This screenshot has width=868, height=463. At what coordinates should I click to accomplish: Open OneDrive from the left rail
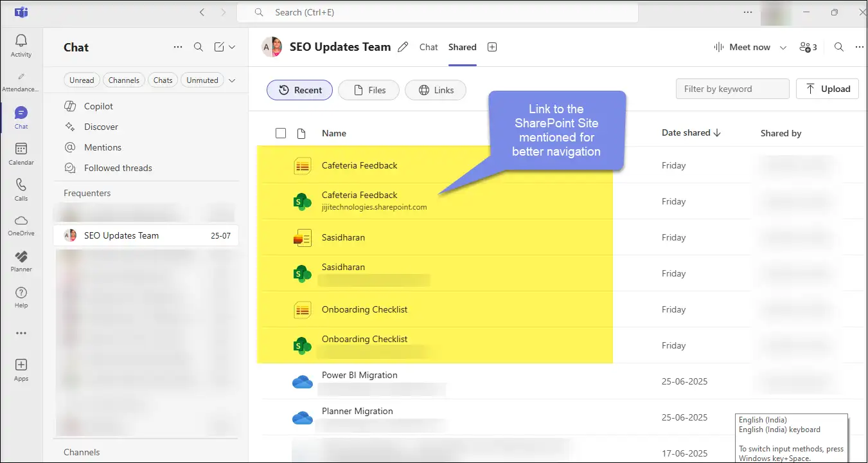coord(21,226)
